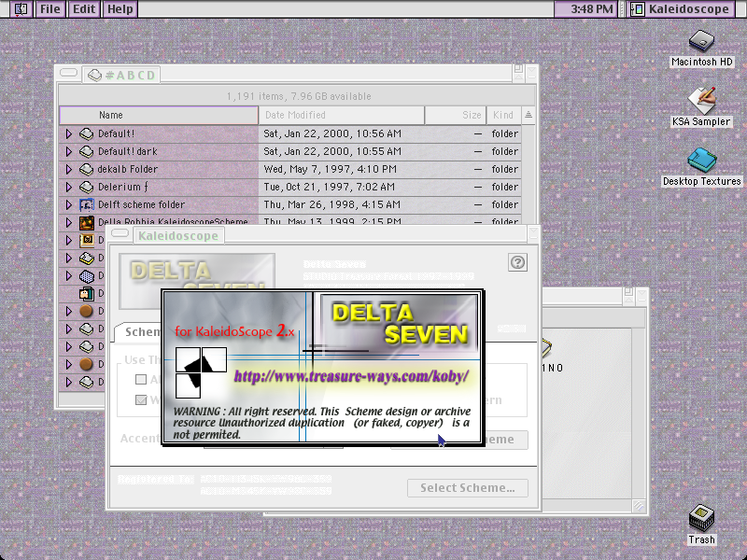This screenshot has width=747, height=560.
Task: Select the Della Robbia KaleidoscopeScheme icon
Action: click(x=86, y=222)
